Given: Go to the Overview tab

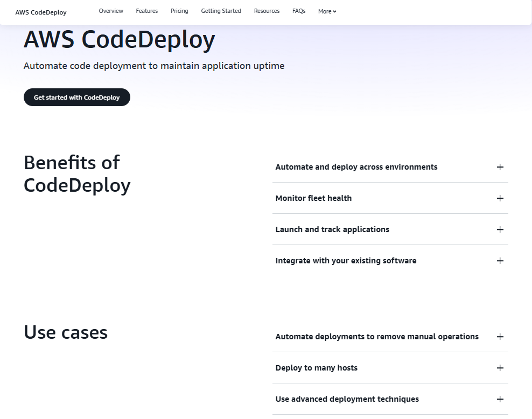Looking at the screenshot, I should pos(111,11).
